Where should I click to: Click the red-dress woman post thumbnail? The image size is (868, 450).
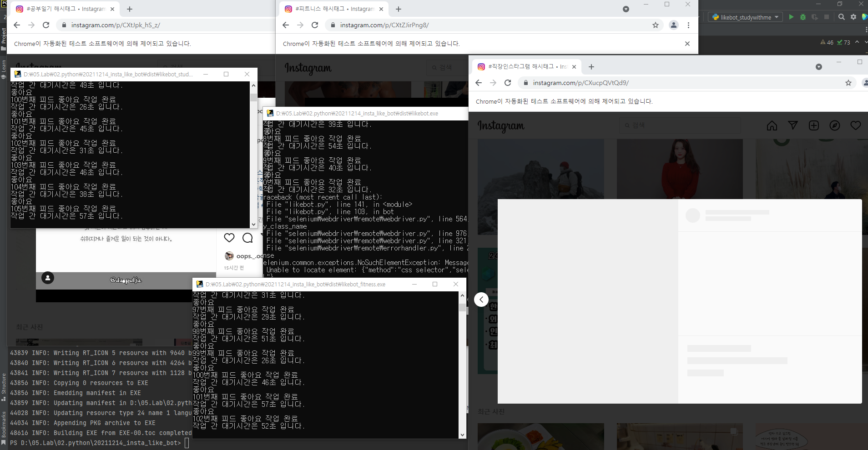point(680,169)
